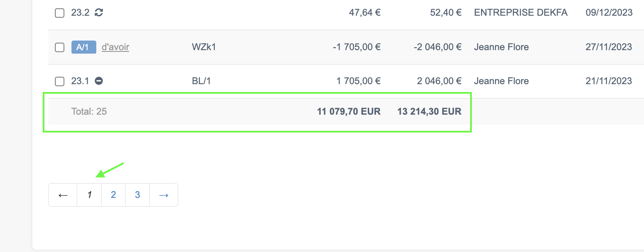Go to the next page using right arrow
The width and height of the screenshot is (644, 252).
[164, 195]
